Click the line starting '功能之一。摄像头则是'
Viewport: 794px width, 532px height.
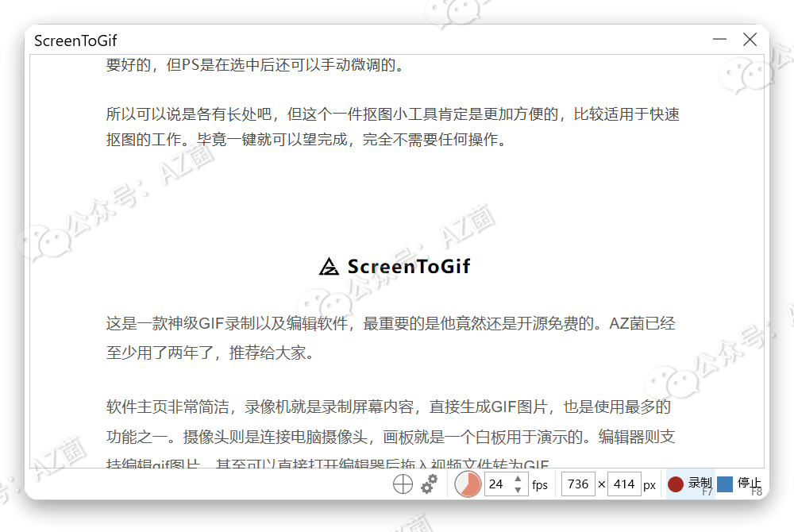click(x=391, y=437)
